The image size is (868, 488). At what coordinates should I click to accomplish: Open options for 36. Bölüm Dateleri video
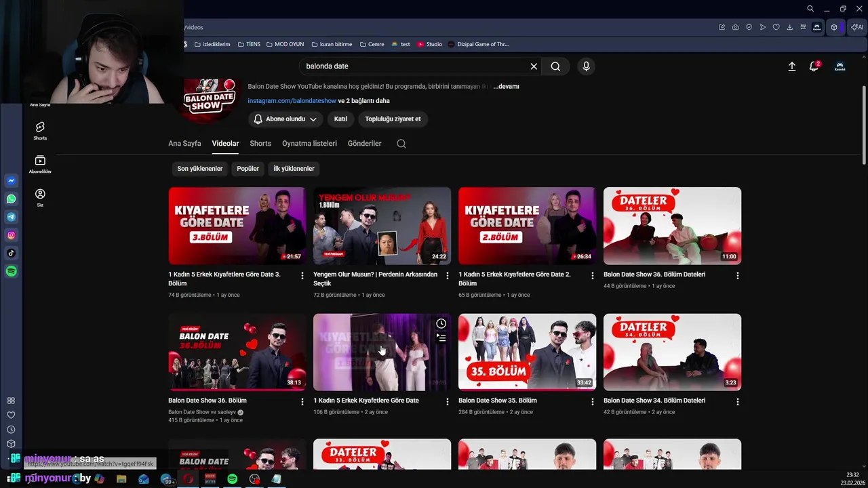pyautogui.click(x=737, y=275)
